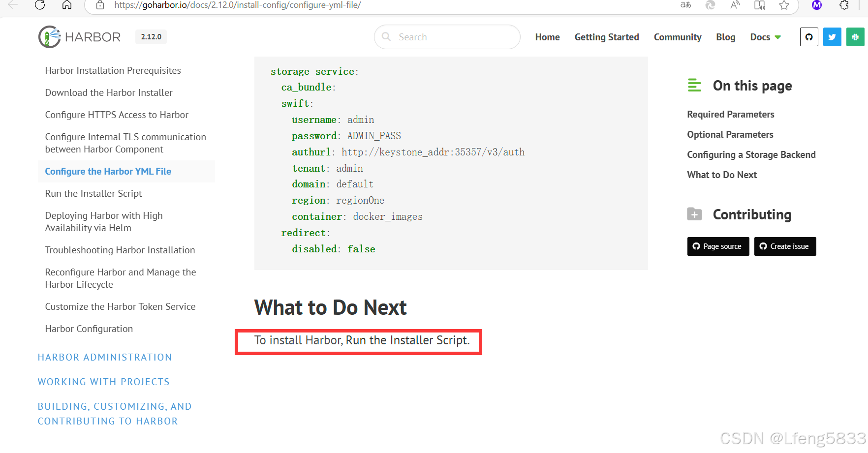Expand BUILDING, CUSTOMIZING, AND CONTRIBUTING section

point(115,414)
